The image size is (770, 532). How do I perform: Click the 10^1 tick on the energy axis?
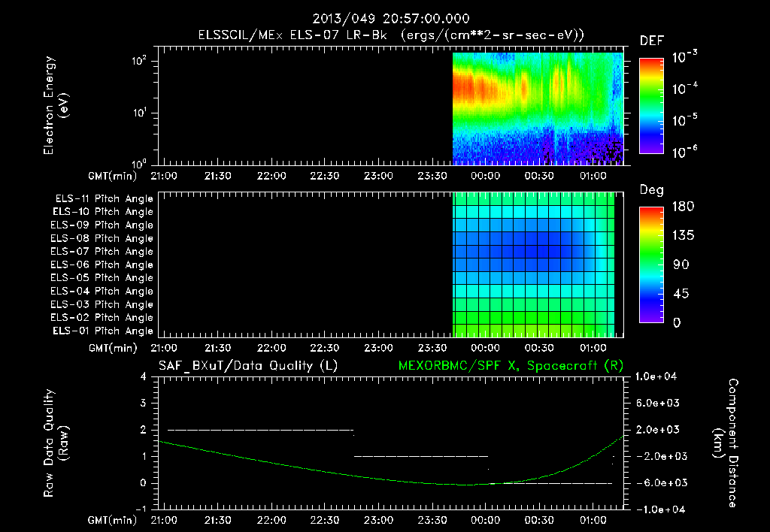[139, 113]
